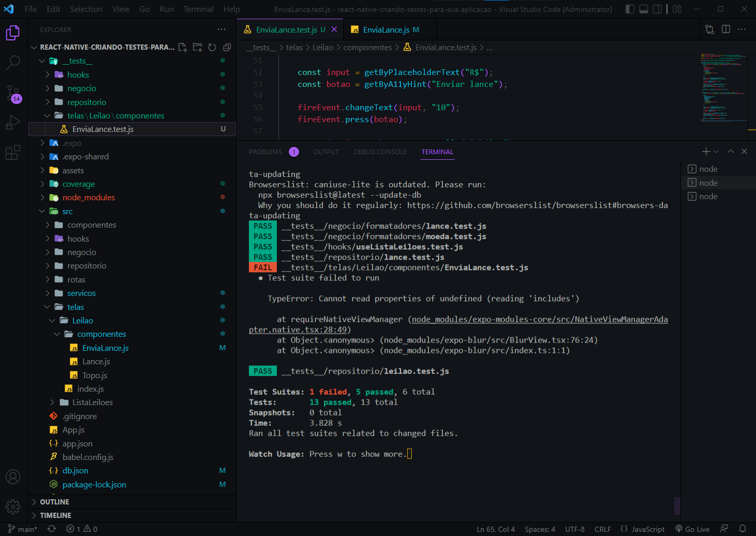The height and width of the screenshot is (536, 756).
Task: Click the feedback icon in status bar
Action: (x=724, y=529)
